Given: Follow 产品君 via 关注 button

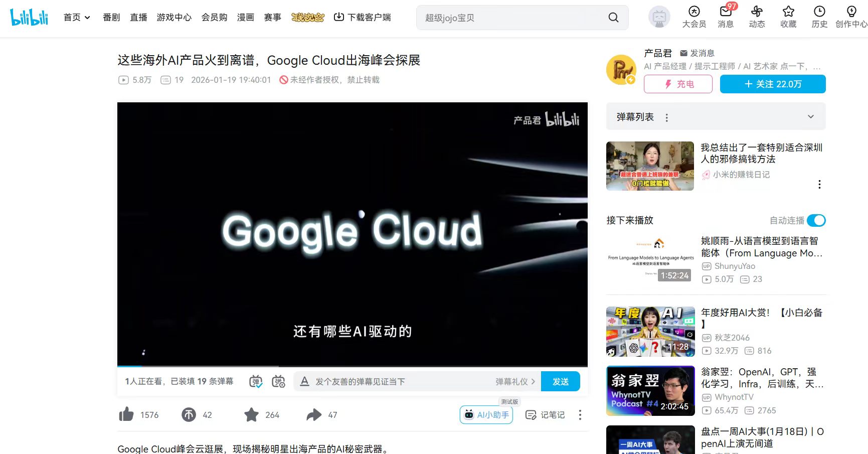Looking at the screenshot, I should (x=772, y=84).
